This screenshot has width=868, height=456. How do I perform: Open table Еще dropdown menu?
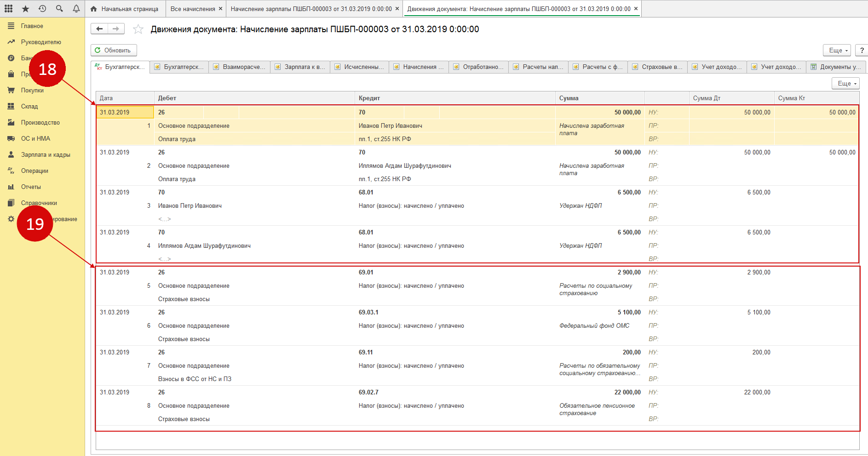click(x=845, y=83)
